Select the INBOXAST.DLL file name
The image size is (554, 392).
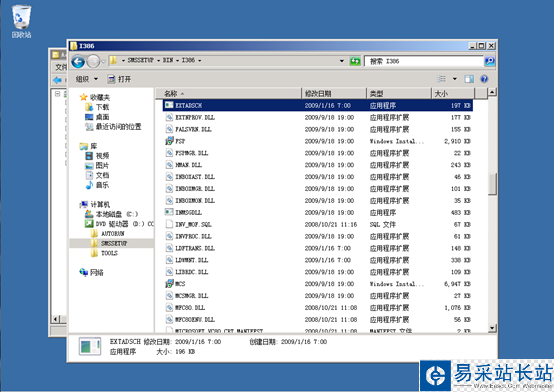pyautogui.click(x=195, y=177)
